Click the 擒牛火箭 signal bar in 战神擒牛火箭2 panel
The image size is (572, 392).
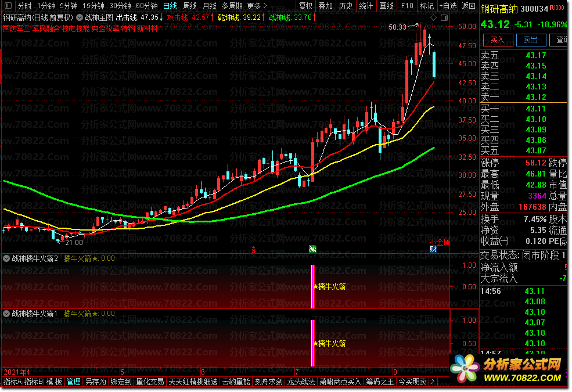312,287
